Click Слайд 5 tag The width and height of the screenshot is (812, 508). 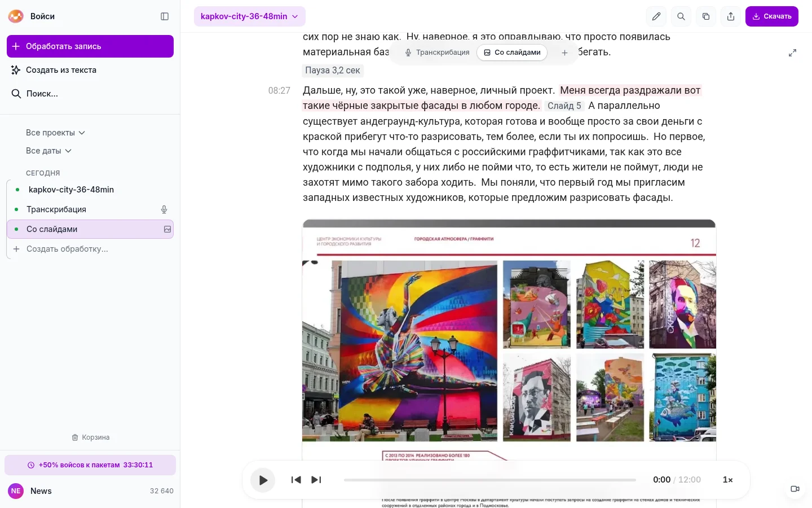coord(564,106)
